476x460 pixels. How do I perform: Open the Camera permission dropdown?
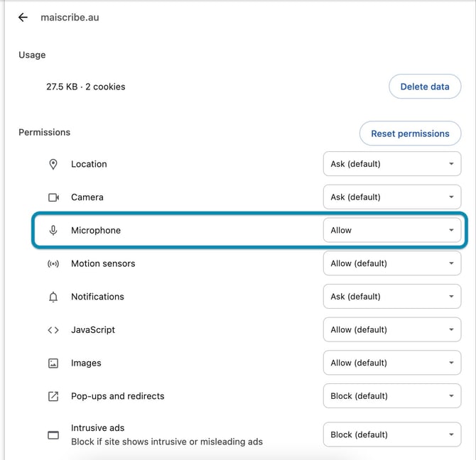(391, 197)
